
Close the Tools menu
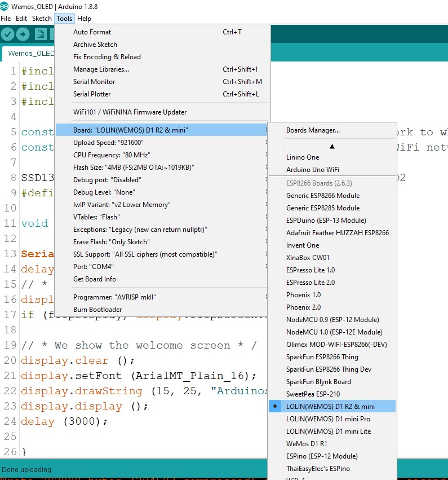pos(64,19)
